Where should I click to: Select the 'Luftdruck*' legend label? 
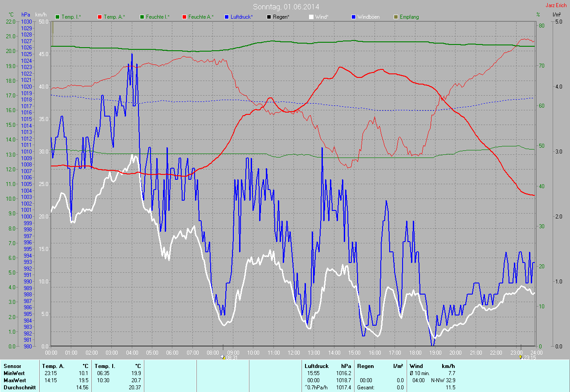pyautogui.click(x=242, y=17)
